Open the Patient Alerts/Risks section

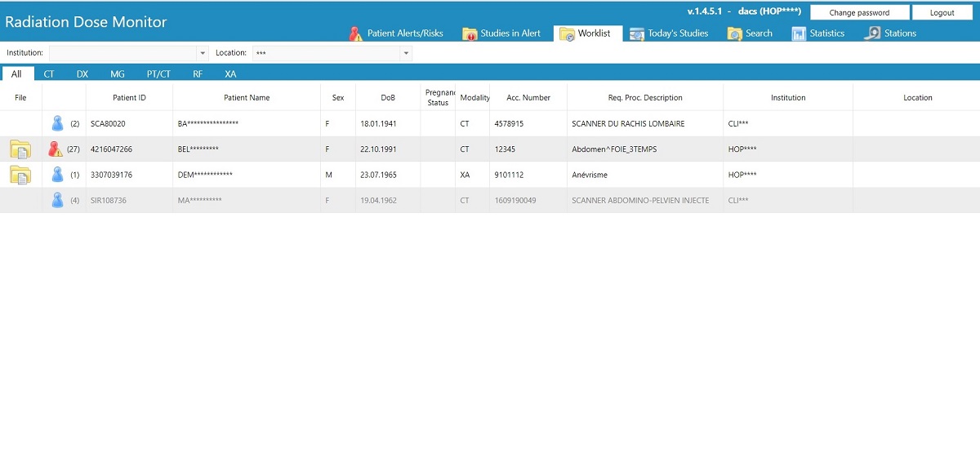pyautogui.click(x=396, y=33)
